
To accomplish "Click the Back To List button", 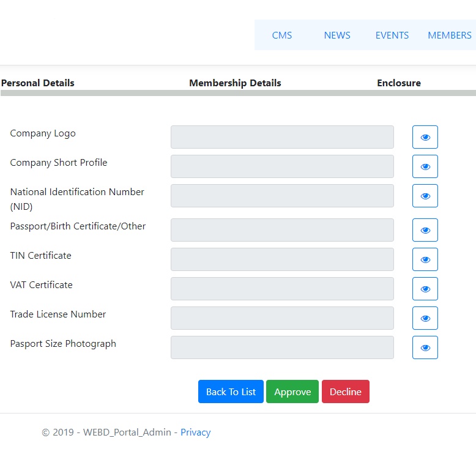I will [231, 391].
